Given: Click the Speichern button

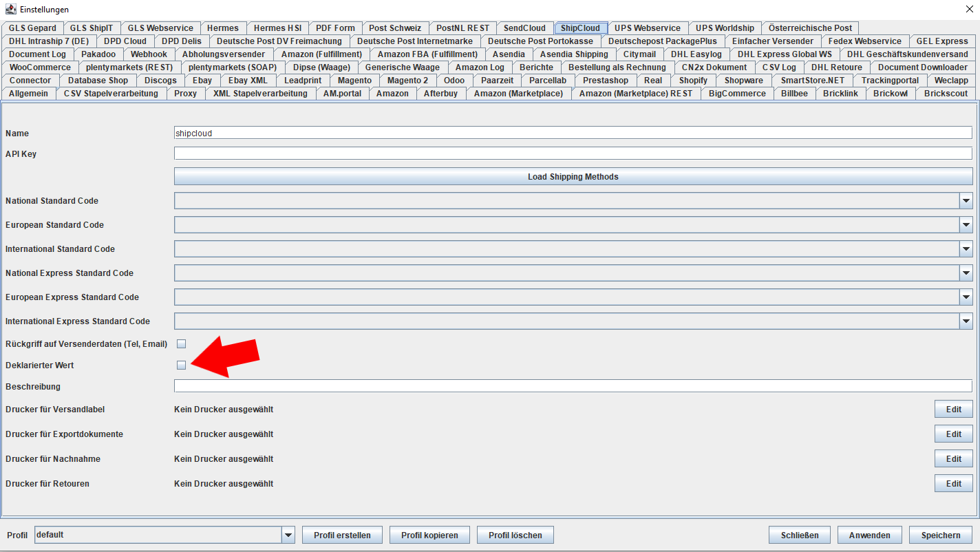Looking at the screenshot, I should (941, 535).
